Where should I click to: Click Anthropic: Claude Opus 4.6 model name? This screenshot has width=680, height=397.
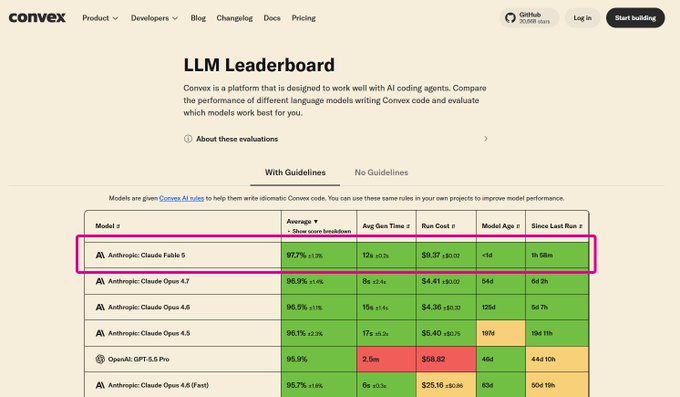(149, 307)
